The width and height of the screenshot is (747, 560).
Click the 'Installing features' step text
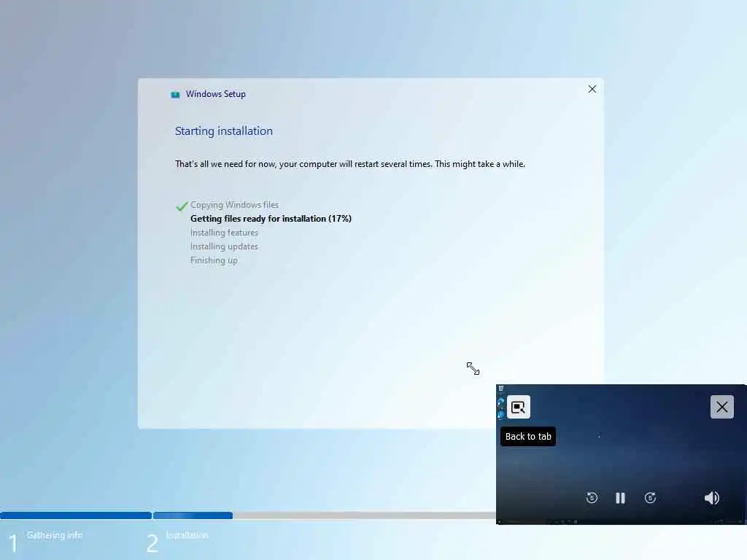tap(224, 233)
